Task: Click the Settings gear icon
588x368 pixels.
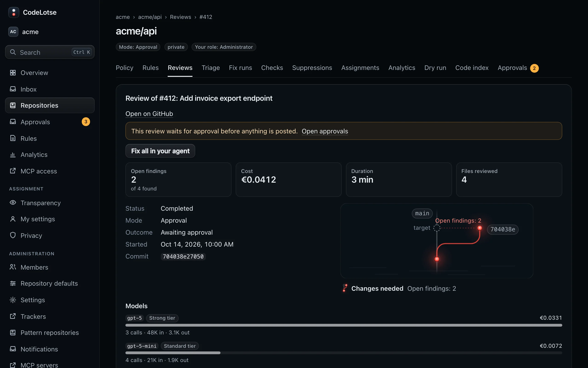Action: click(13, 300)
